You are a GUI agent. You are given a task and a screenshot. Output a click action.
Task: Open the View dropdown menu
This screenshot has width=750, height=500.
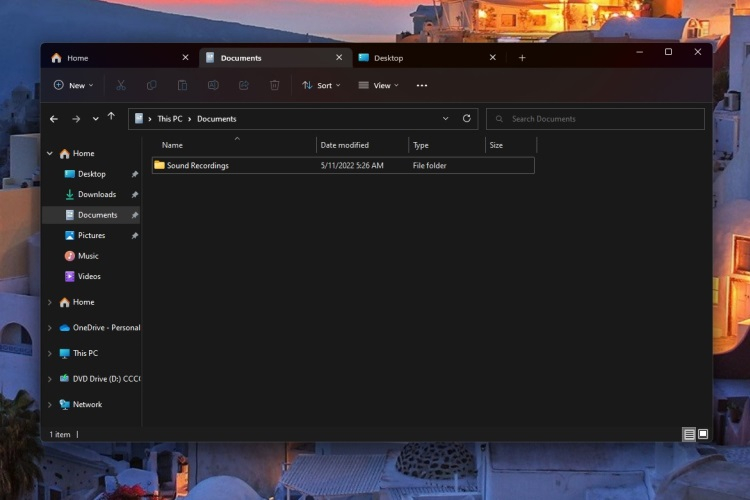[x=378, y=86]
